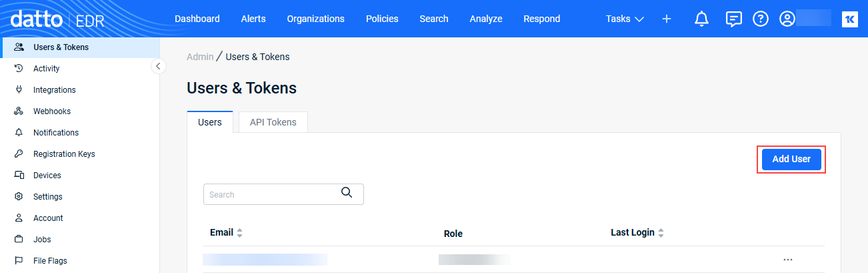This screenshot has height=273, width=868.
Task: Click the plus icon next to Tasks
Action: tap(667, 19)
